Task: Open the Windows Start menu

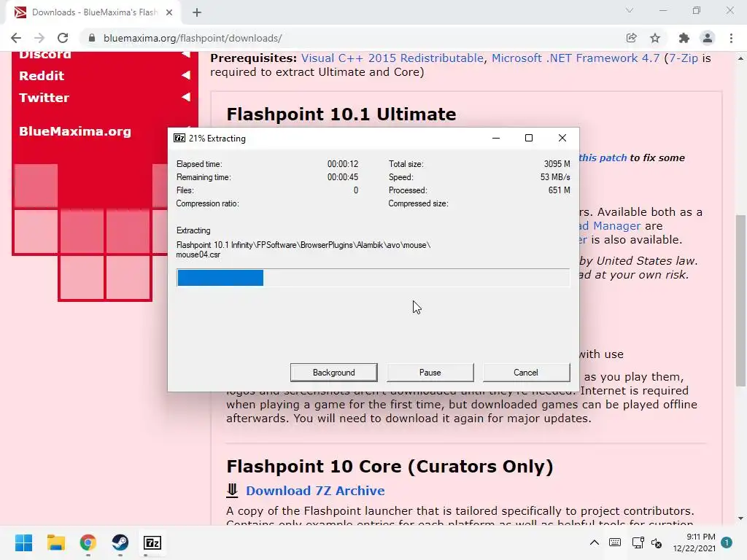Action: click(23, 542)
